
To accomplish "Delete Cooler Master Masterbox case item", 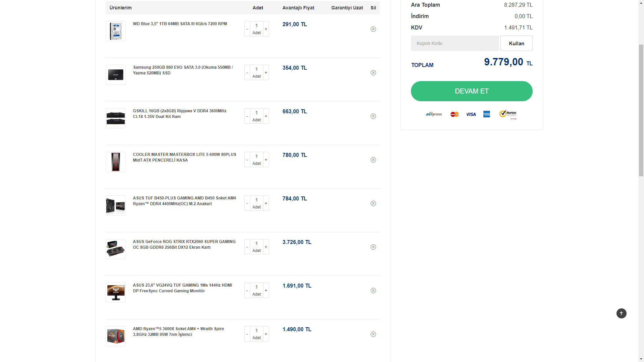I will click(373, 160).
